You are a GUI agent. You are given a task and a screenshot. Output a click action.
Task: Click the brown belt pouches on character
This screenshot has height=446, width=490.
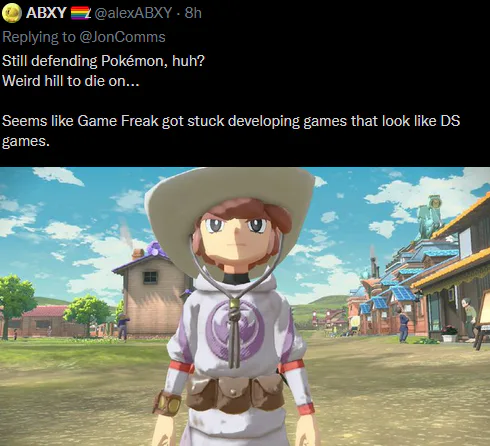tap(235, 393)
